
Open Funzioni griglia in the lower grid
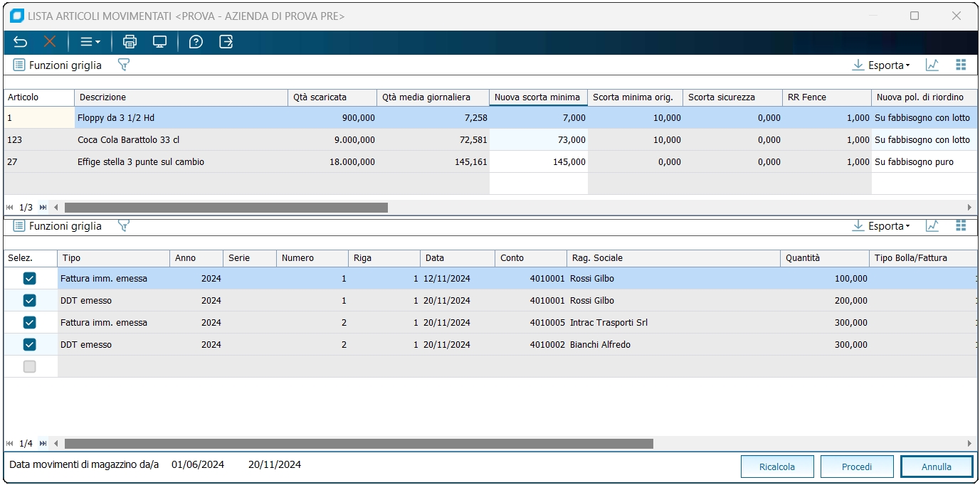pos(58,226)
